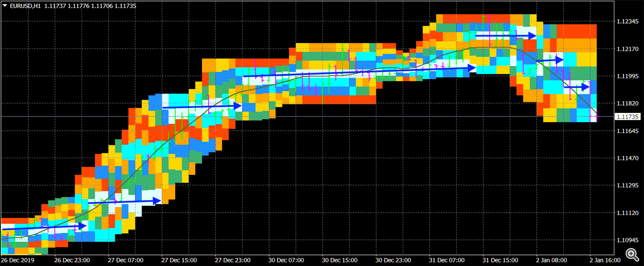Viewport: 644px width, 266px height.
Task: Click the 31 Dec 07:00 time label
Action: coord(447,260)
